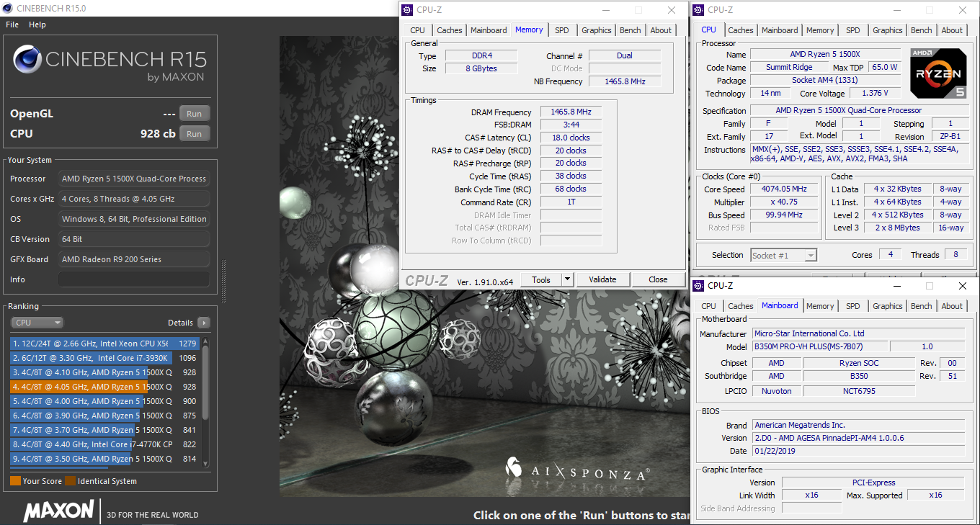This screenshot has width=980, height=525.
Task: Click the Validate button in CPU-Z
Action: (x=602, y=279)
